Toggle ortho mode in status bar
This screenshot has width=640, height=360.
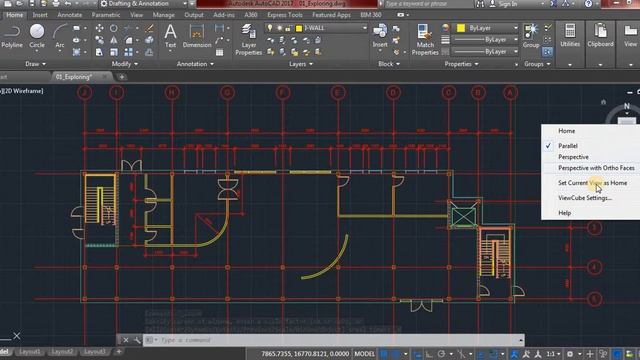[x=429, y=354]
